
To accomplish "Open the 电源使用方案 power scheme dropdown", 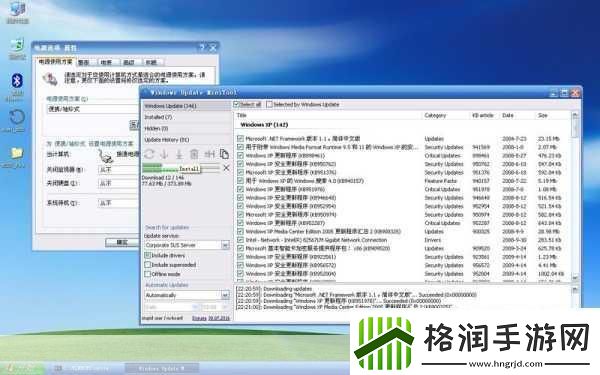I will click(x=93, y=109).
